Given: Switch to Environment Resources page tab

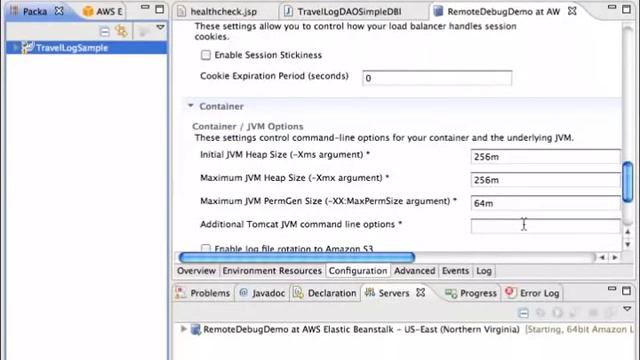Looking at the screenshot, I should [x=272, y=271].
